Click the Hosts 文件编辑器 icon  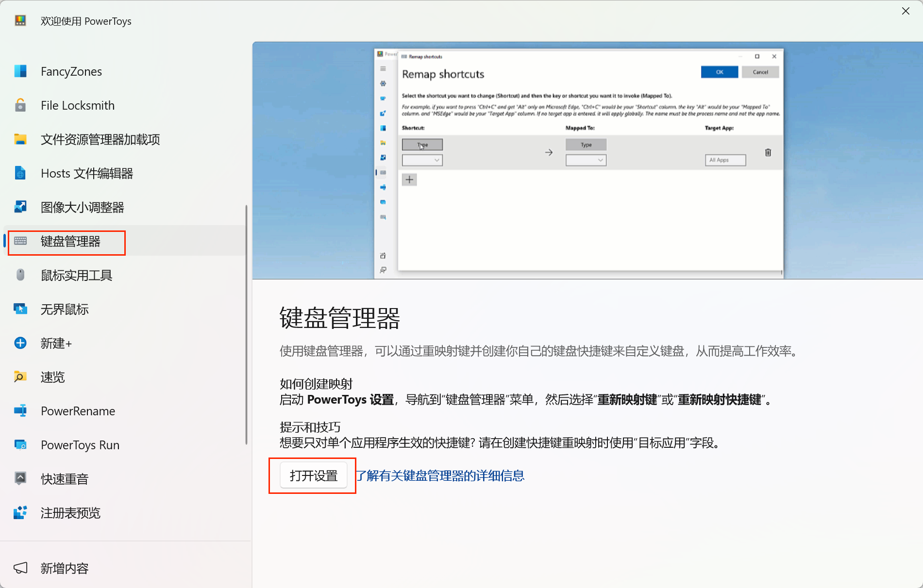(20, 173)
